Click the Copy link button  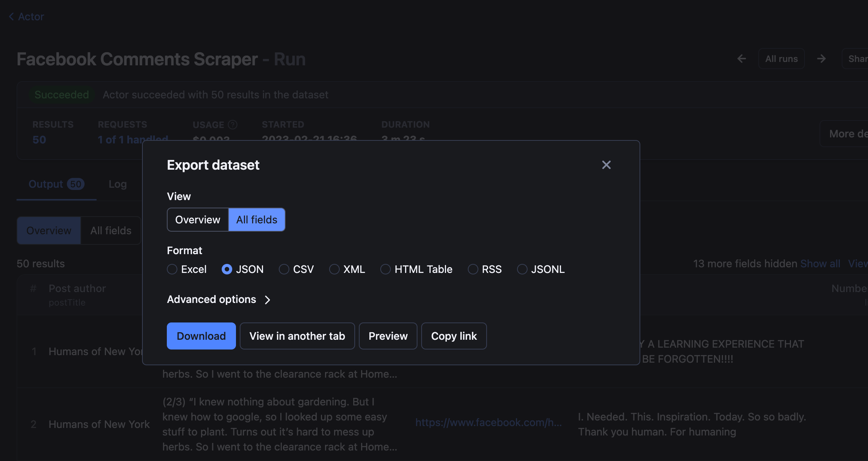(454, 336)
